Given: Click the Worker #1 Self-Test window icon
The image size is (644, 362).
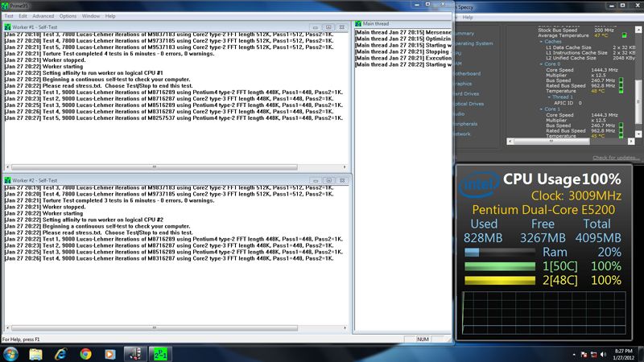Looking at the screenshot, I should click(7, 27).
